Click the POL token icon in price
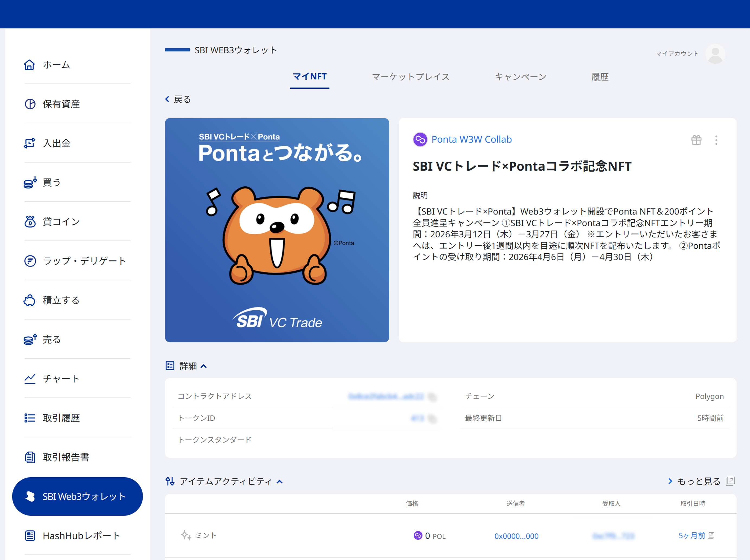The height and width of the screenshot is (560, 750). pyautogui.click(x=418, y=536)
